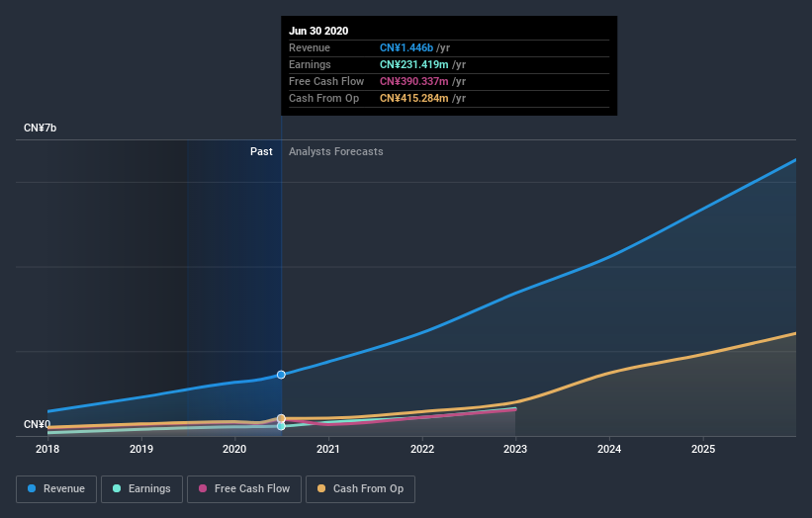Image resolution: width=812 pixels, height=518 pixels.
Task: Click the teal Earnings data point marker
Action: [x=281, y=426]
